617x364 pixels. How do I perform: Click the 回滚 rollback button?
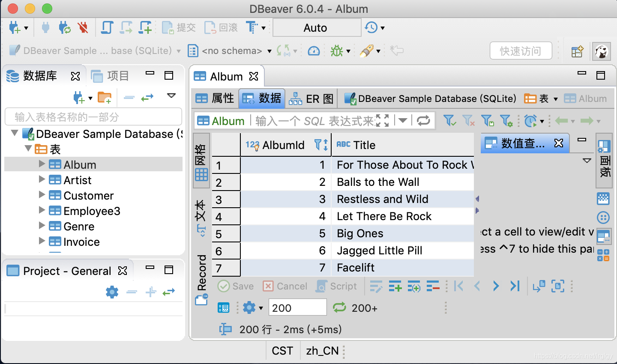point(221,28)
